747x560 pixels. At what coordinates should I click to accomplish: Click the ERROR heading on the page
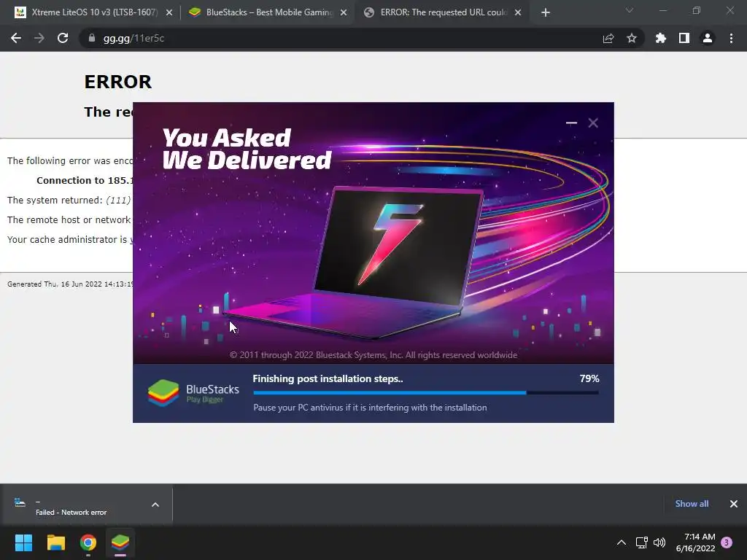[117, 82]
